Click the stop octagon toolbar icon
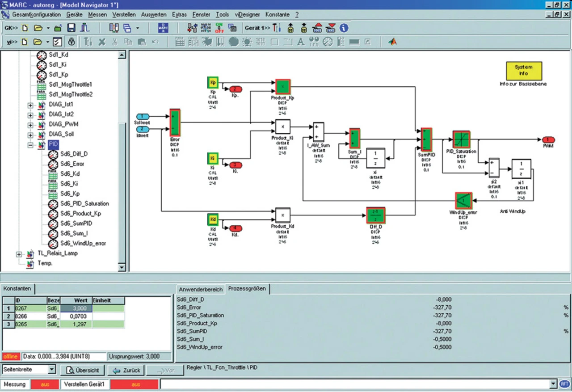 coord(233,42)
